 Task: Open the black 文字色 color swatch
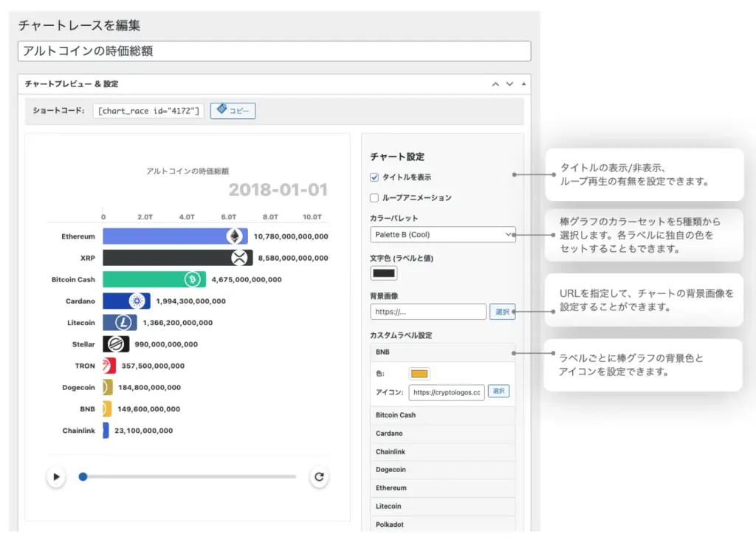384,273
